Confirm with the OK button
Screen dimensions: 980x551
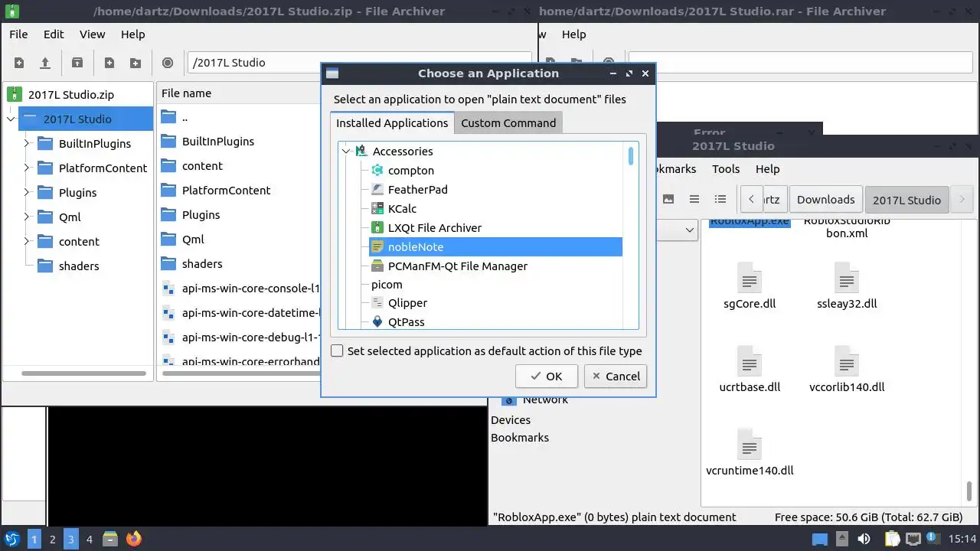point(547,376)
